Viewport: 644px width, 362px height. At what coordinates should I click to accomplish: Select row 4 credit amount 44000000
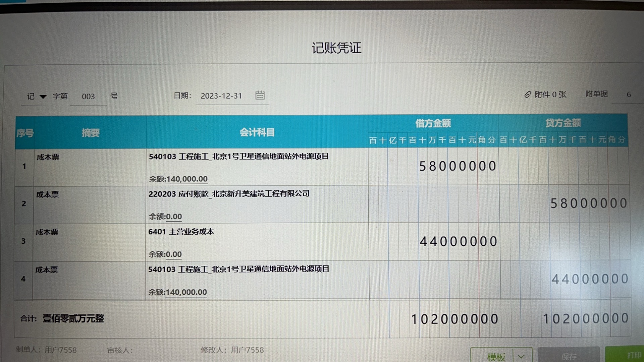click(x=590, y=279)
